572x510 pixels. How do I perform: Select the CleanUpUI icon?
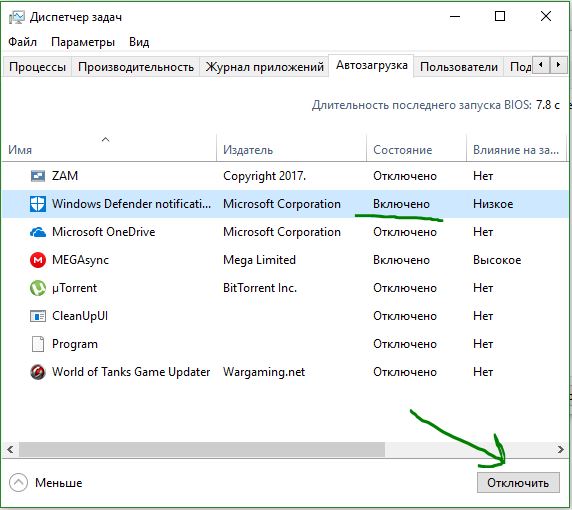38,316
